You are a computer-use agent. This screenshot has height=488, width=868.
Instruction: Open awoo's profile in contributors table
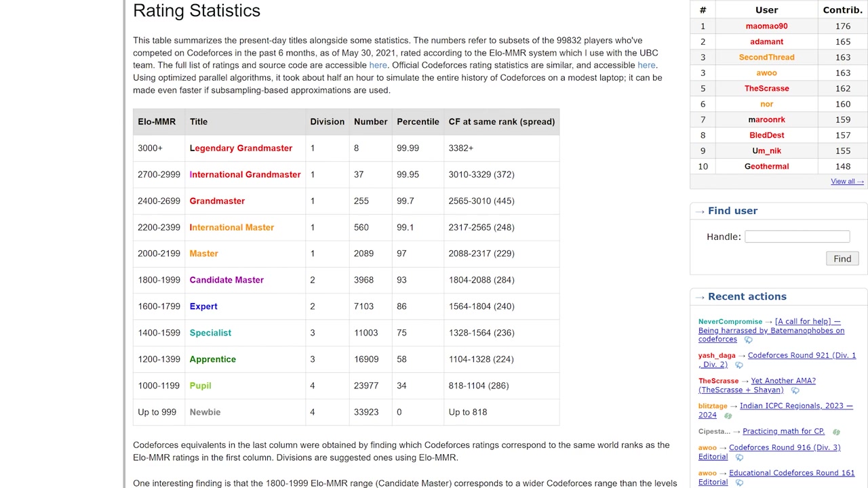766,73
